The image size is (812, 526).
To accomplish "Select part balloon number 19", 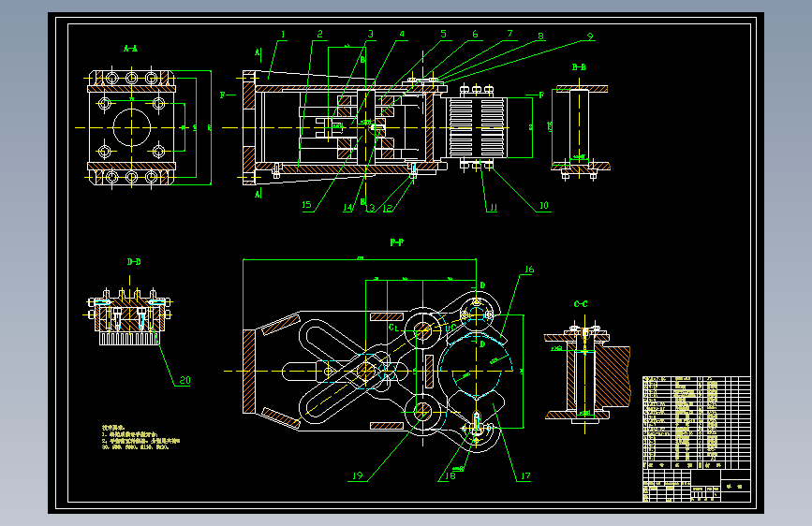I will [x=358, y=475].
